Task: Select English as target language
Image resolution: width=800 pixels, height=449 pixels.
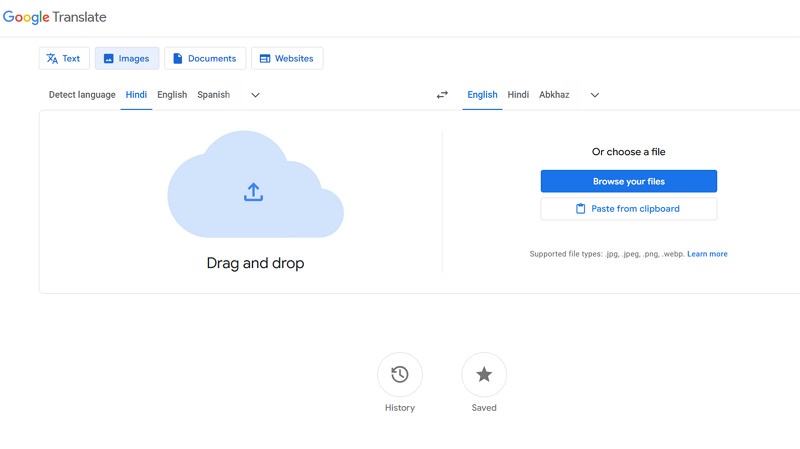Action: point(482,94)
